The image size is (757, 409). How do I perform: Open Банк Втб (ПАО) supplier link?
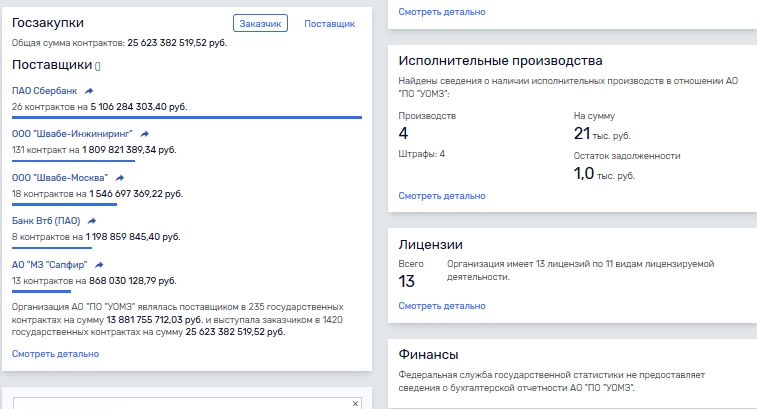pos(46,221)
